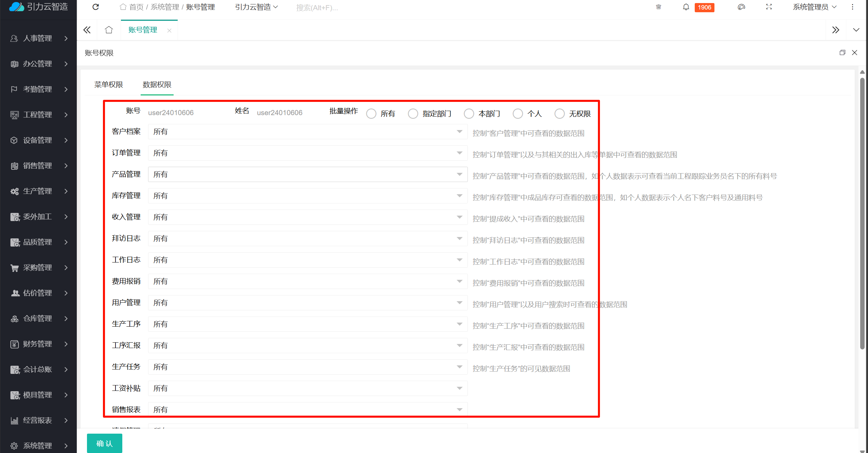
Task: Open the 产品管理 dropdown
Action: coord(307,175)
